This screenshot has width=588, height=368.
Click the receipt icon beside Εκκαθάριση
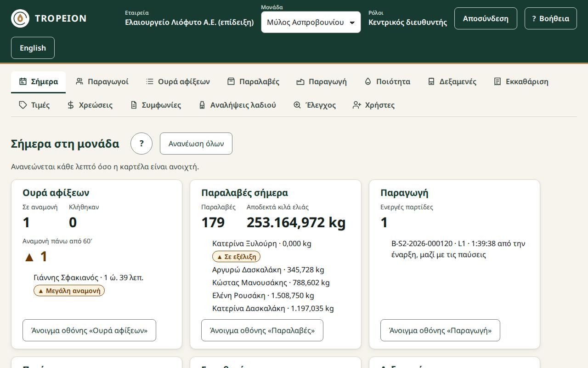coord(498,81)
